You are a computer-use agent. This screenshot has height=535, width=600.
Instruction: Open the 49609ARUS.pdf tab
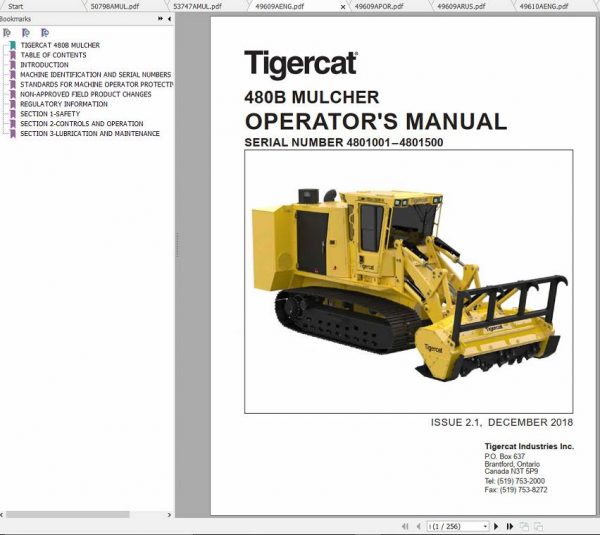coord(461,6)
